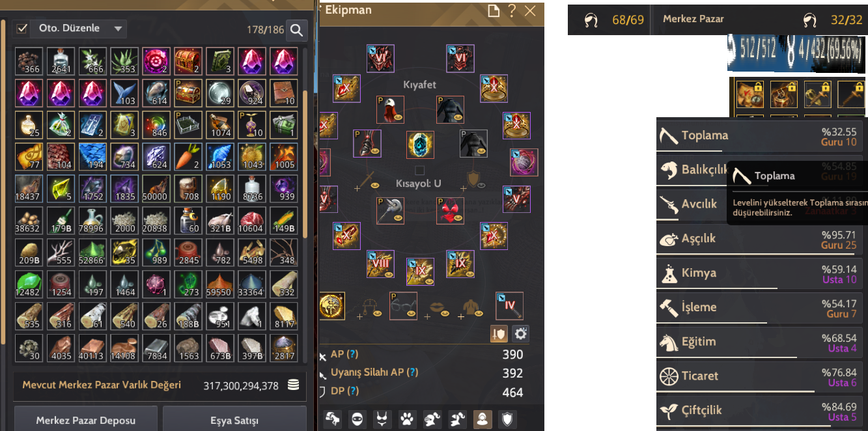
Task: Open the help question mark in Ekipman
Action: tap(512, 10)
